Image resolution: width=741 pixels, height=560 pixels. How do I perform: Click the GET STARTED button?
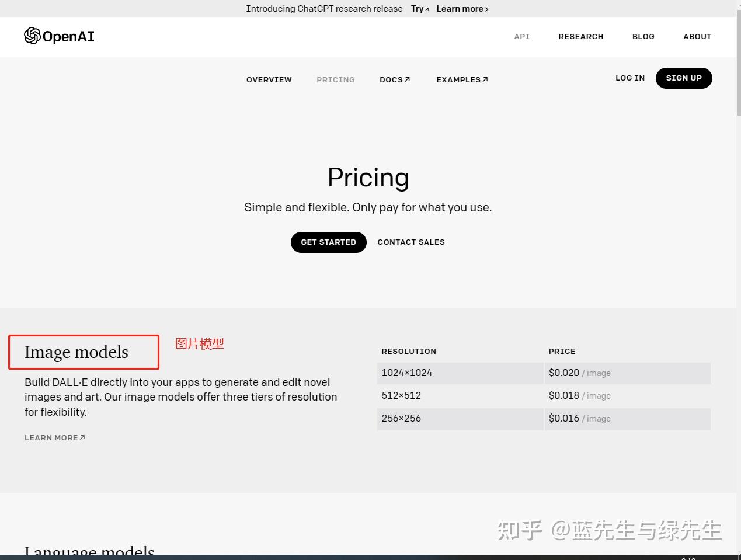point(328,242)
